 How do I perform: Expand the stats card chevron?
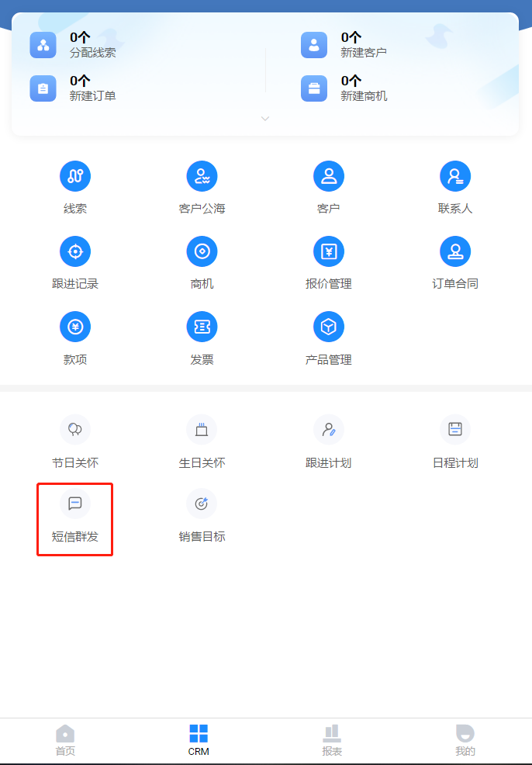point(265,119)
